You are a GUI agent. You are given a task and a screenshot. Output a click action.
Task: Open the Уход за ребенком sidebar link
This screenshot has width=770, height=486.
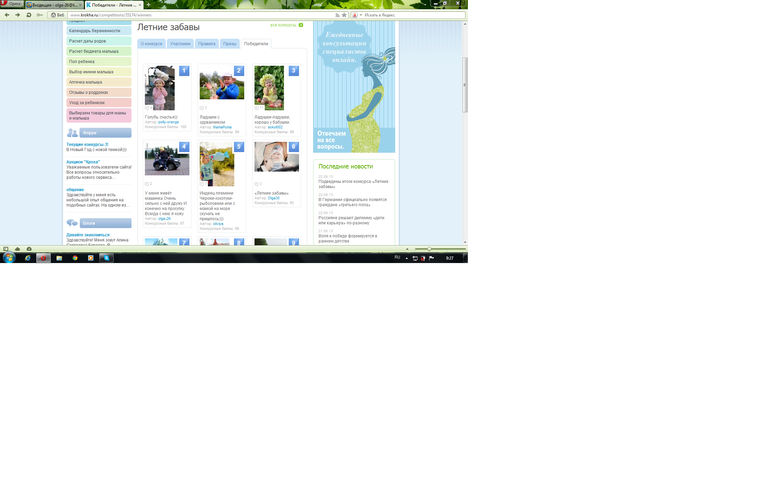[x=99, y=103]
